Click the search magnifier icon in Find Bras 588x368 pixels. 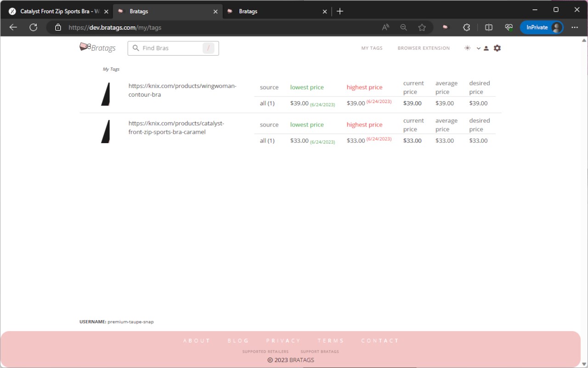click(x=136, y=48)
